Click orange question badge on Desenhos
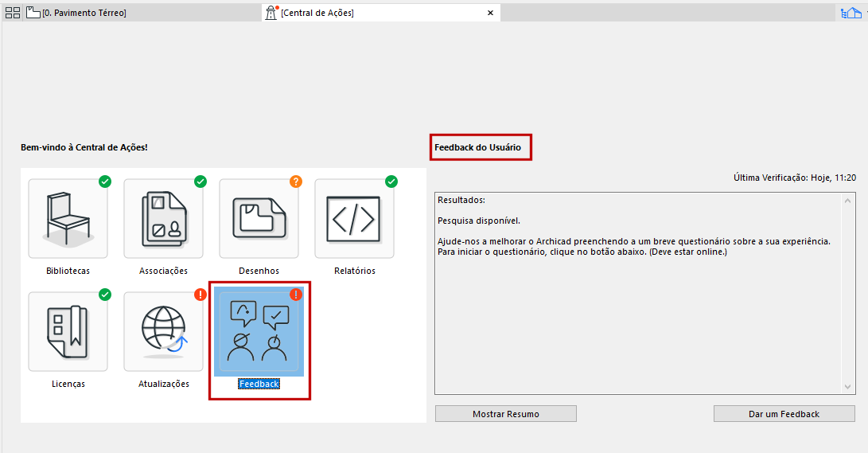Screen dimensions: 868x453 (296, 181)
